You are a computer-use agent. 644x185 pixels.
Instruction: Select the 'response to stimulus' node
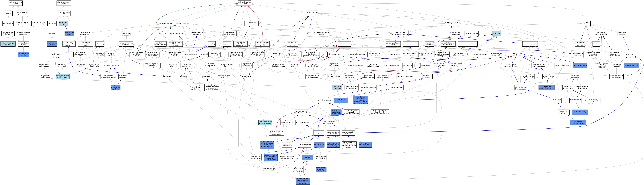pos(586,23)
